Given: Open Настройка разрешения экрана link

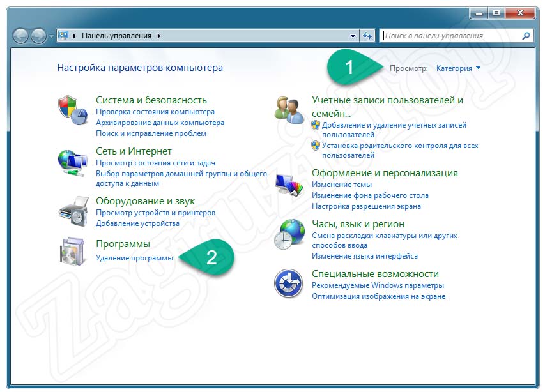Looking at the screenshot, I should (x=366, y=206).
